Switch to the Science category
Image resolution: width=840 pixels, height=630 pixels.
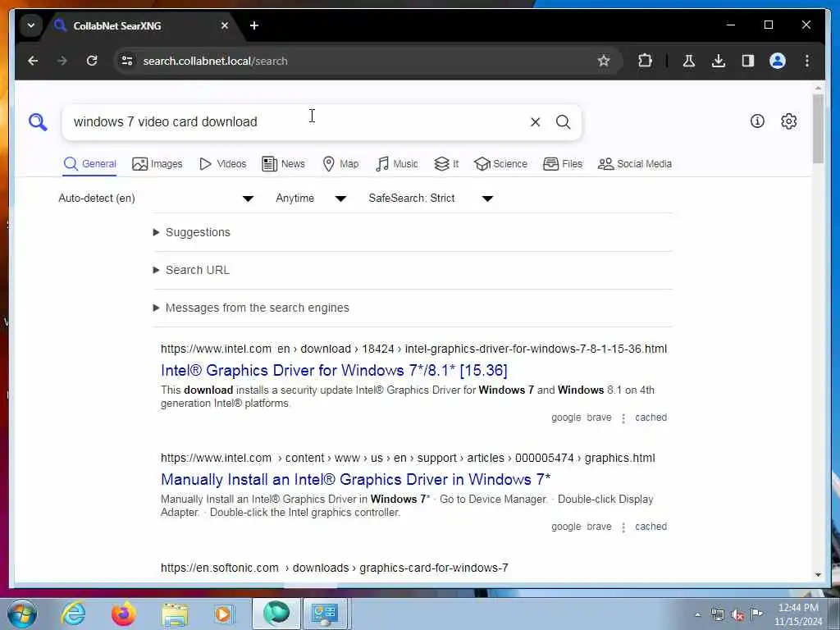pyautogui.click(x=501, y=164)
